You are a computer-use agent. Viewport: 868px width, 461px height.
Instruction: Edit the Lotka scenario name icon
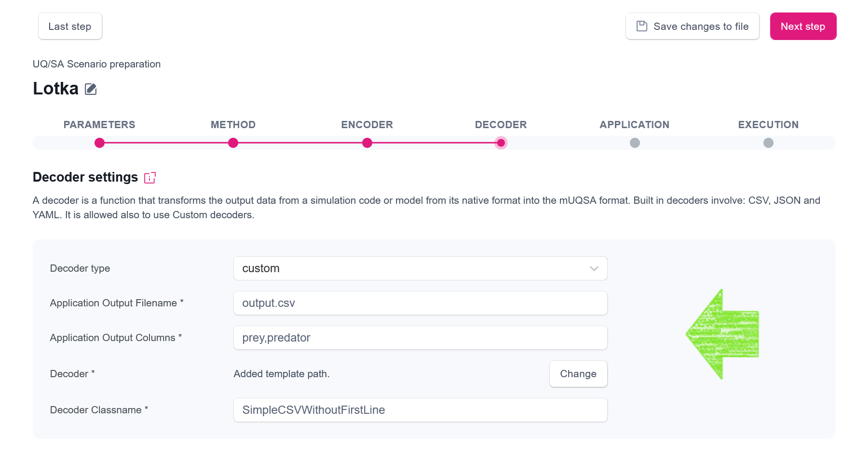(x=91, y=89)
